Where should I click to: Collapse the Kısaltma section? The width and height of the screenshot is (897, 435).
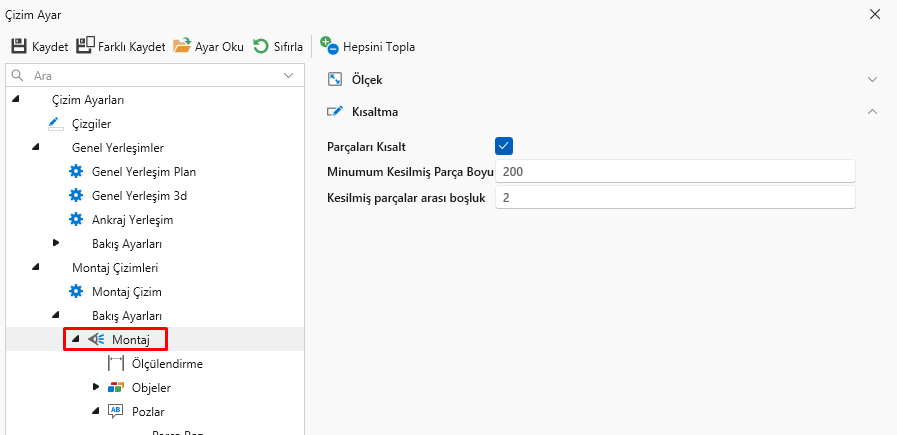coord(872,111)
